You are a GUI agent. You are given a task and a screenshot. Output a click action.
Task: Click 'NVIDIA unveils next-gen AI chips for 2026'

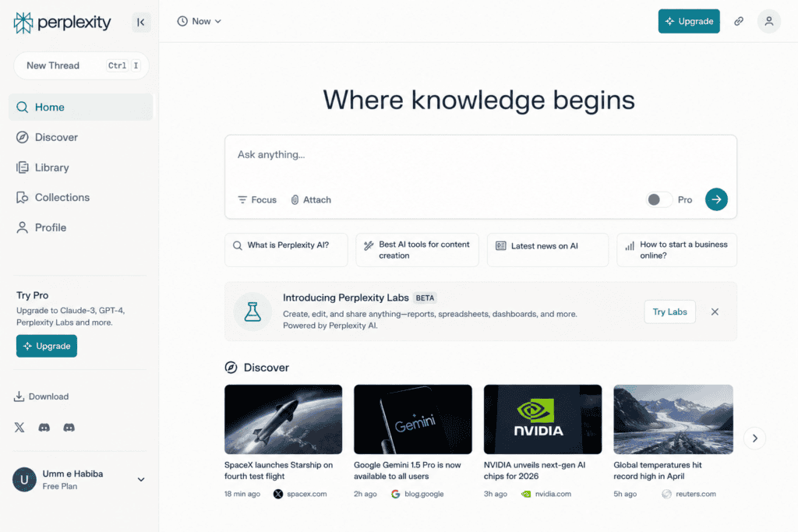535,470
